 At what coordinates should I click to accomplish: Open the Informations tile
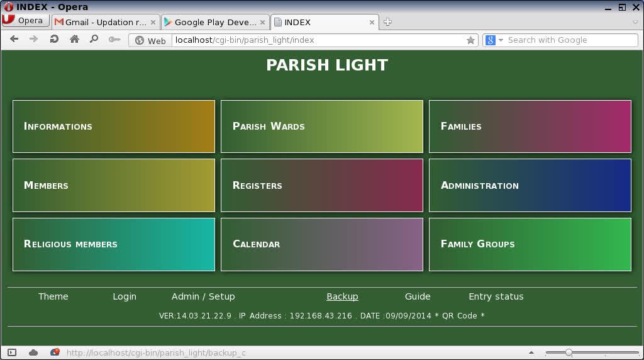click(114, 127)
